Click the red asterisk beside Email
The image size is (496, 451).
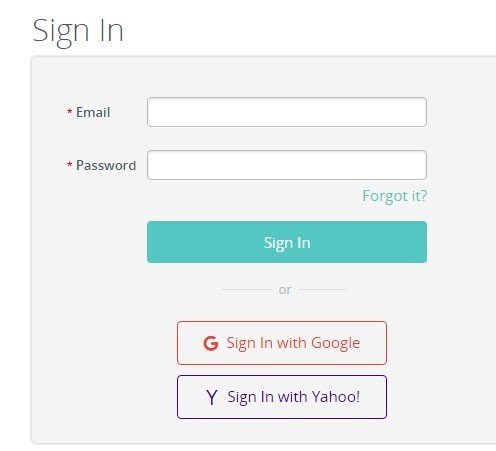[x=70, y=111]
